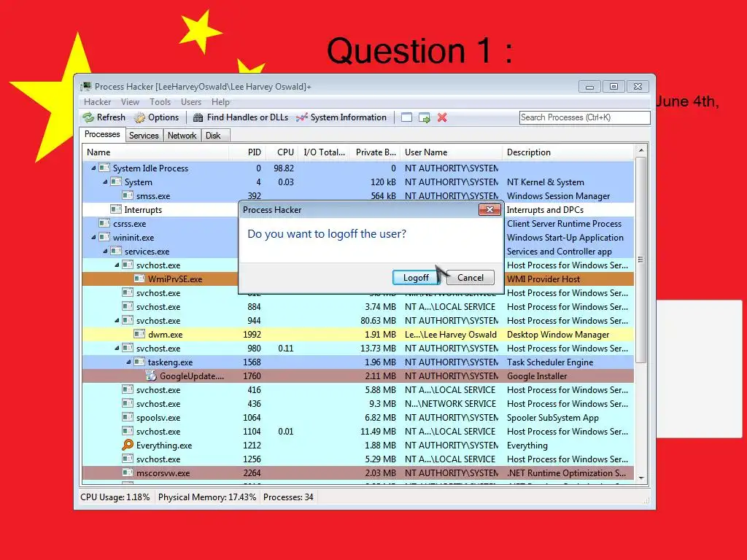Image resolution: width=747 pixels, height=560 pixels.
Task: Open the Users menu
Action: pos(191,102)
